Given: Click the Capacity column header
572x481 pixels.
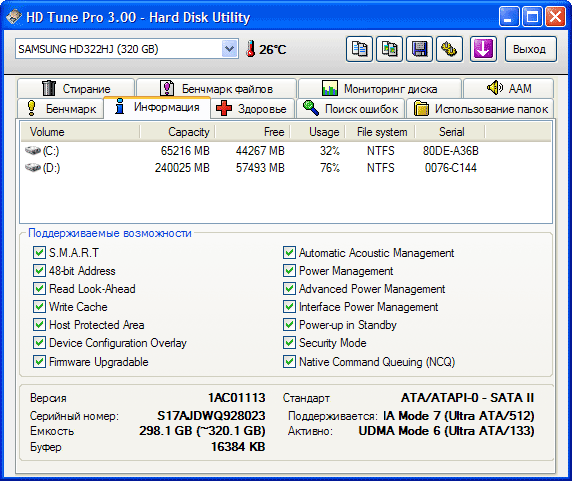Looking at the screenshot, I should (177, 132).
